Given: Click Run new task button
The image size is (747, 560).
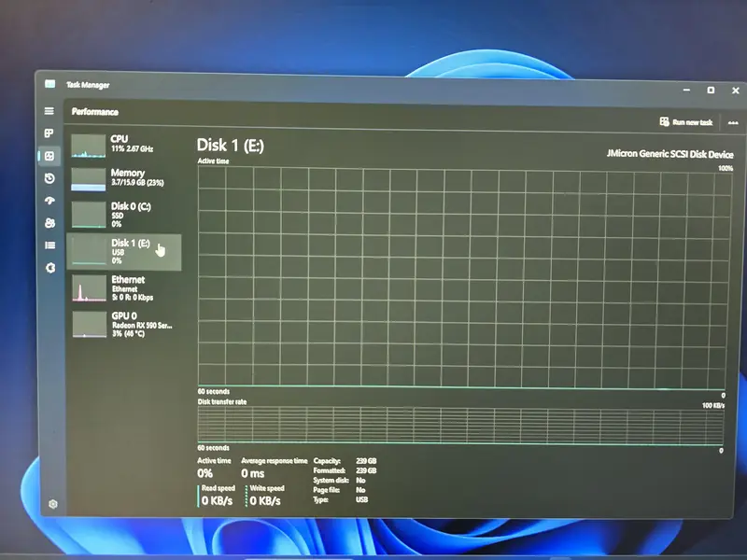Looking at the screenshot, I should [686, 122].
